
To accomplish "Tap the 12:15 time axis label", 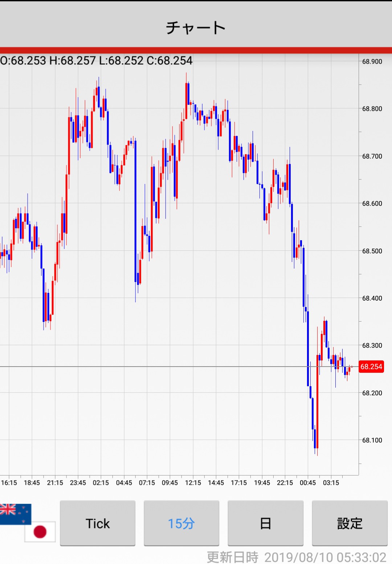I will (193, 483).
